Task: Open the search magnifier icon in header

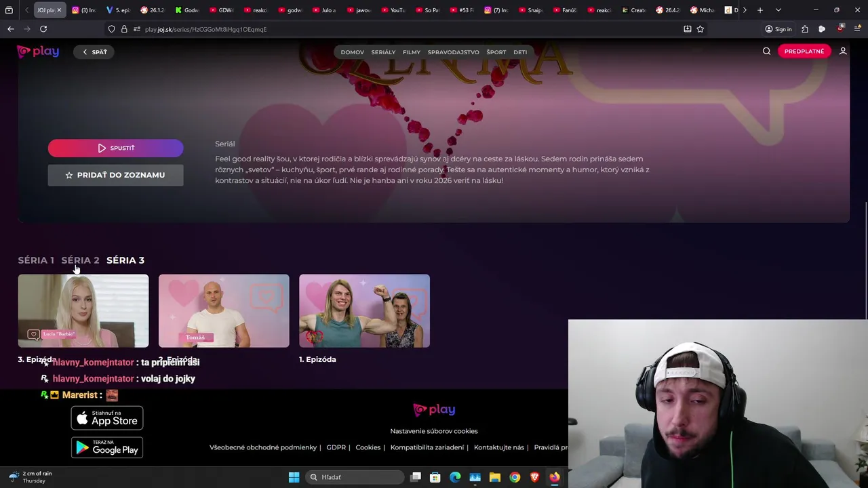Action: [x=766, y=52]
